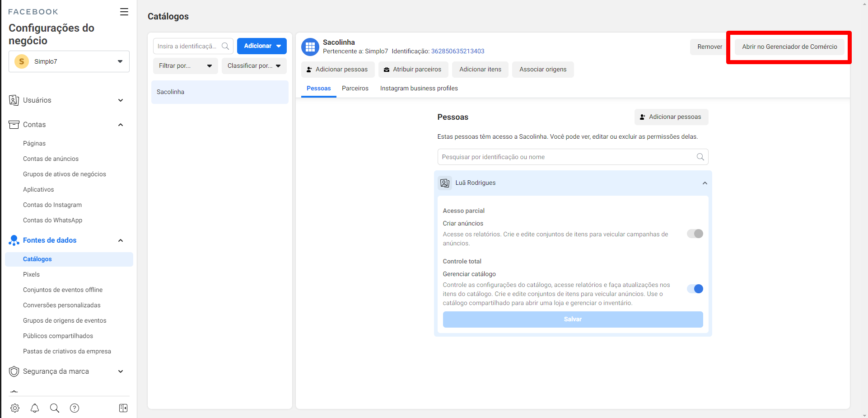
Task: Open the Simplo7 business account dropdown
Action: pyautogui.click(x=69, y=61)
